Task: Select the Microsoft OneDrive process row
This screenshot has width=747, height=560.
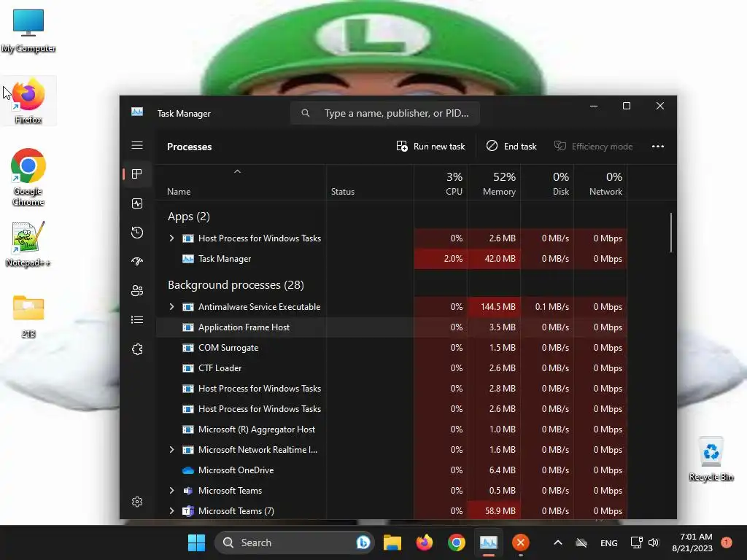Action: 392,470
